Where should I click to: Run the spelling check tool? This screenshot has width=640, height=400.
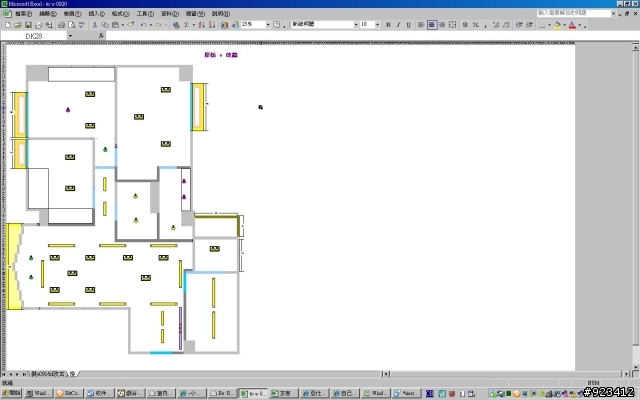click(82, 25)
